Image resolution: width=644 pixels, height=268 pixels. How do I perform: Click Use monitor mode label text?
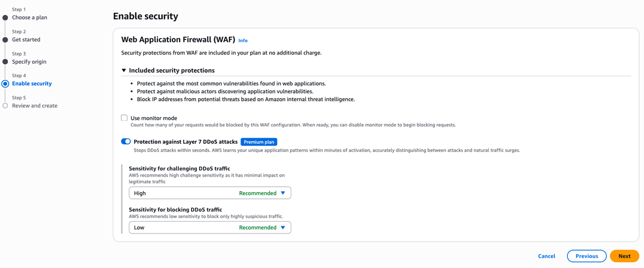(x=154, y=118)
